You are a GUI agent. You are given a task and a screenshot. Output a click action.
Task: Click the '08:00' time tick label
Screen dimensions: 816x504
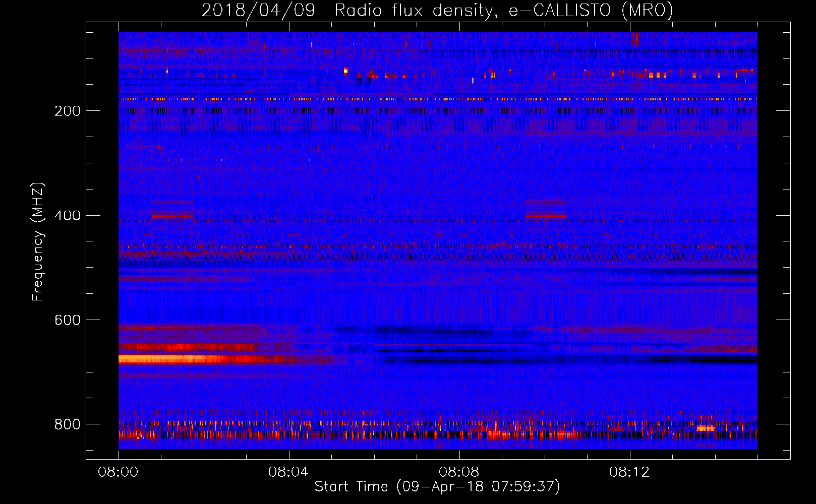[x=118, y=472]
